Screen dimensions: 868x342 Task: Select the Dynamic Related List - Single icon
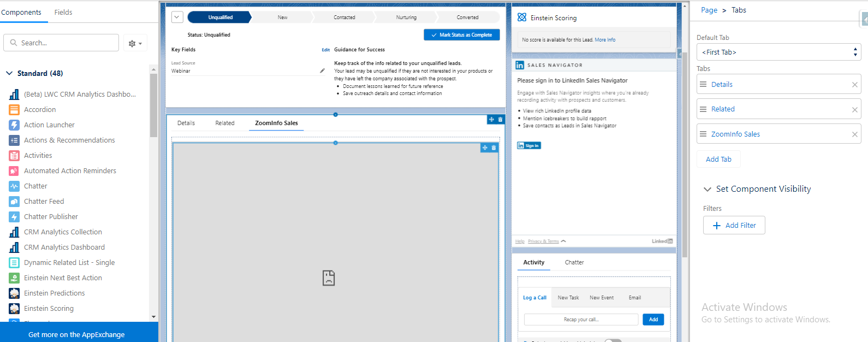click(14, 263)
